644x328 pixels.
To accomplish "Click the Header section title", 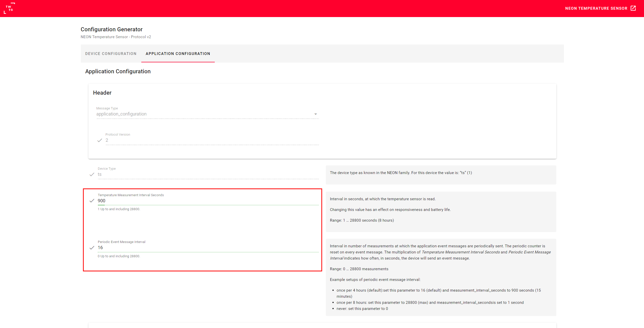I will point(102,93).
